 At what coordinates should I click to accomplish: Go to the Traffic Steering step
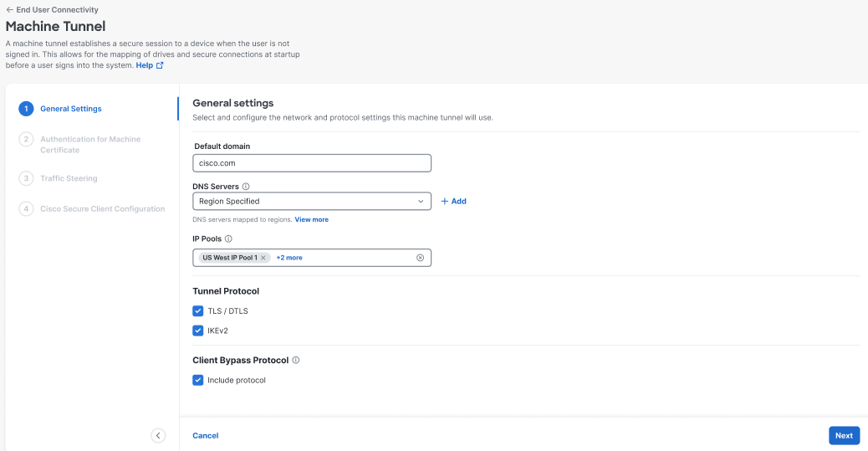69,178
